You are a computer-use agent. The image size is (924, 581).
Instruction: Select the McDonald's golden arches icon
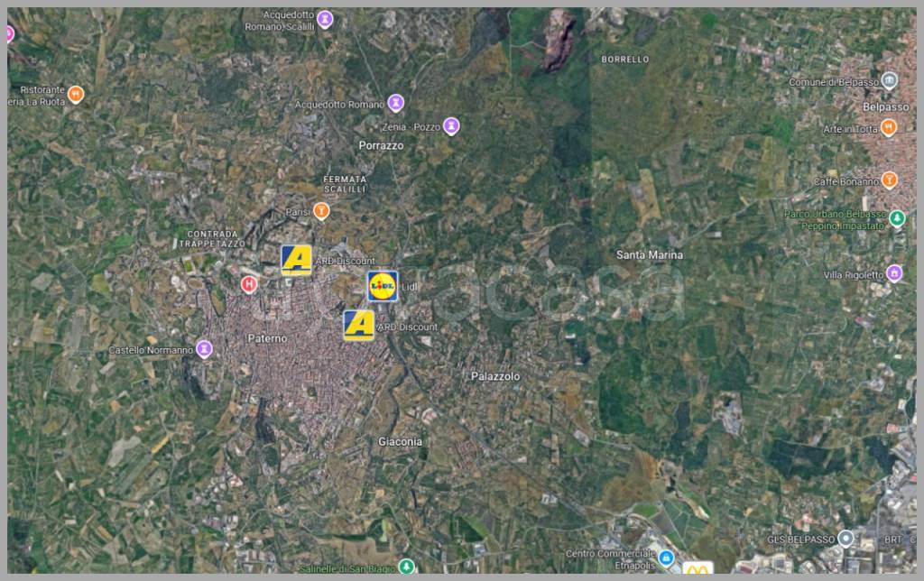click(698, 569)
